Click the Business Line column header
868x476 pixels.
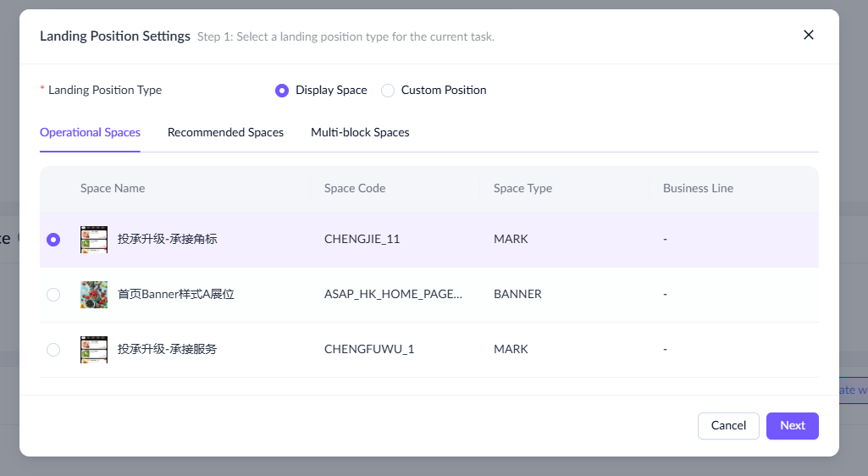point(698,189)
